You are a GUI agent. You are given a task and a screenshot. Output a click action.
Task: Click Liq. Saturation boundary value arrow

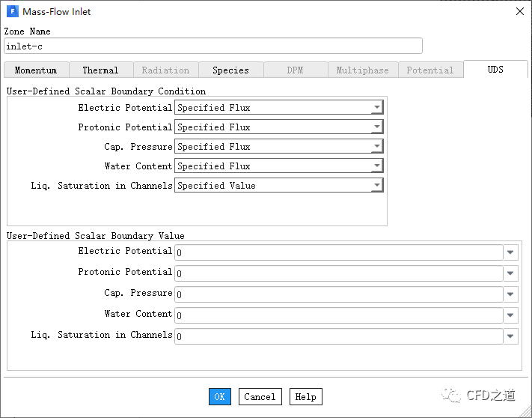(510, 336)
